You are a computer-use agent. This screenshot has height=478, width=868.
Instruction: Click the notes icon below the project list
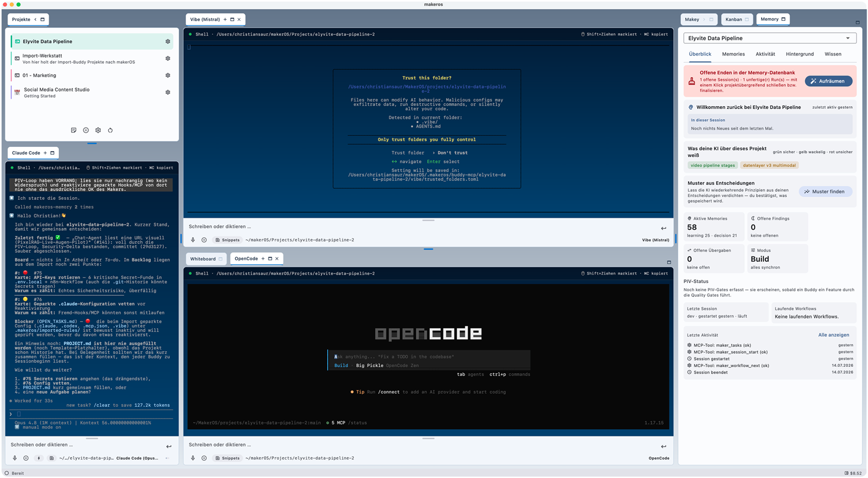pyautogui.click(x=74, y=130)
